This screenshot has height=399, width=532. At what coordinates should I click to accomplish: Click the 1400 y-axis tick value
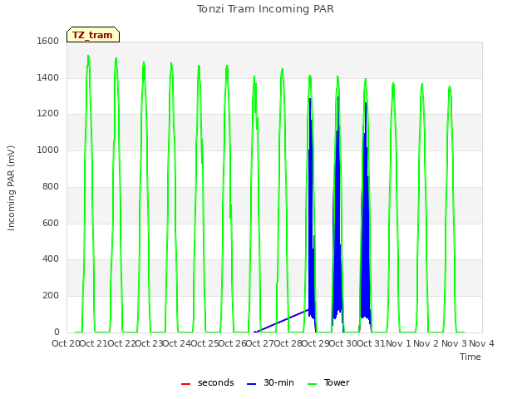[x=48, y=77]
